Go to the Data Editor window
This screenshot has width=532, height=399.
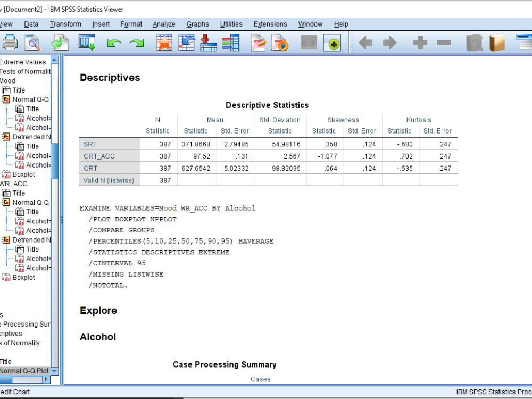tap(164, 43)
